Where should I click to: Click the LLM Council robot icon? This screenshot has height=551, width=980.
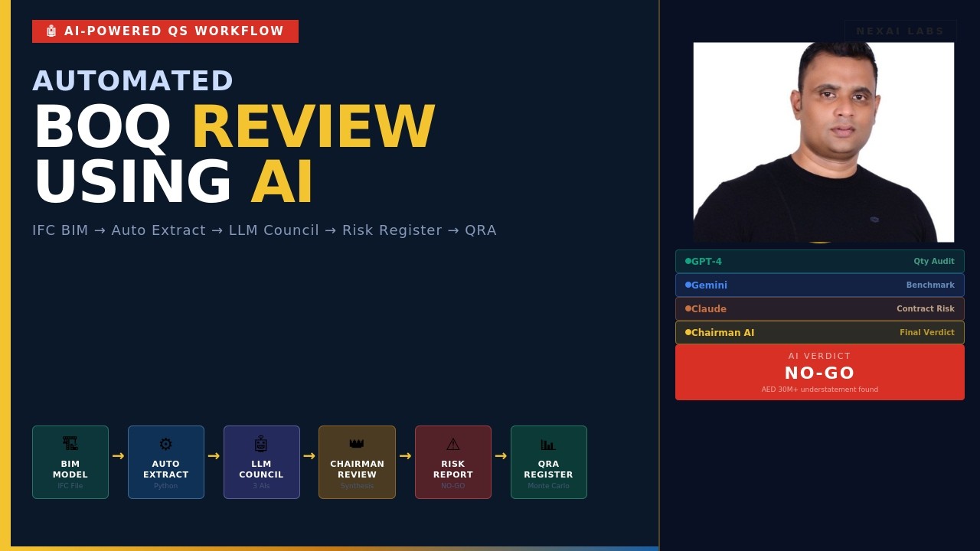[261, 444]
